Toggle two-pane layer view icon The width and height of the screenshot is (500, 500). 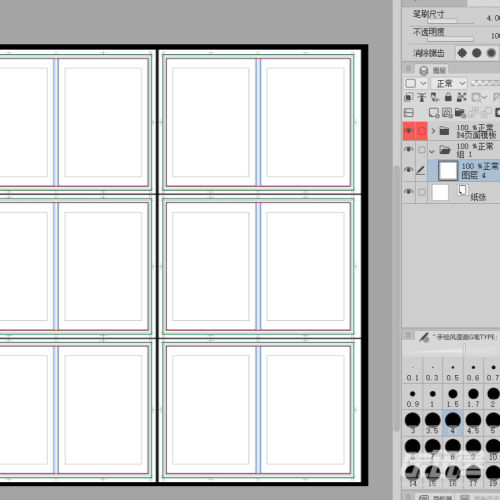pos(409,113)
